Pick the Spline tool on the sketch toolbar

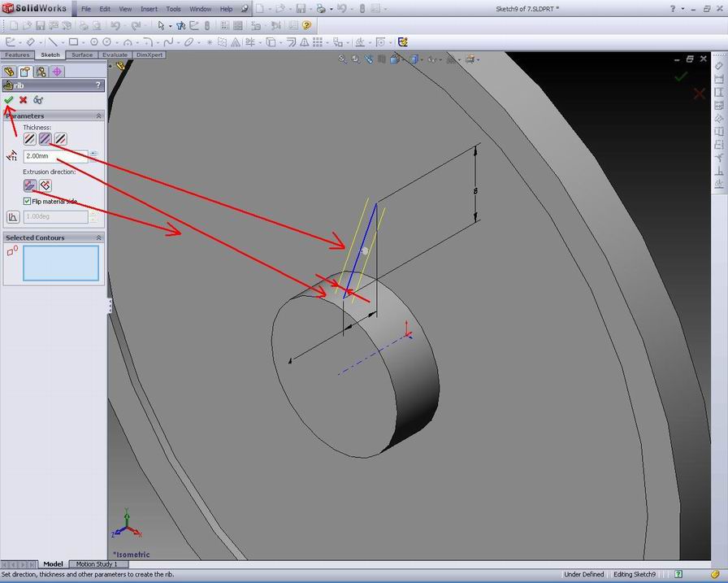(x=170, y=41)
